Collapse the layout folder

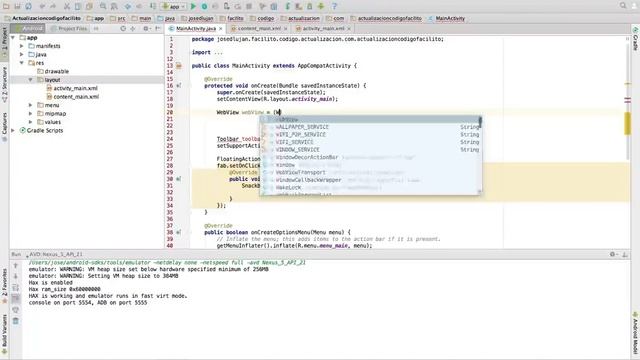[31, 80]
